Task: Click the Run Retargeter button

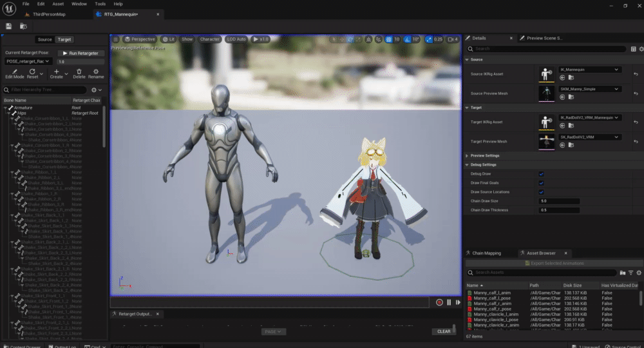Action: [x=81, y=53]
